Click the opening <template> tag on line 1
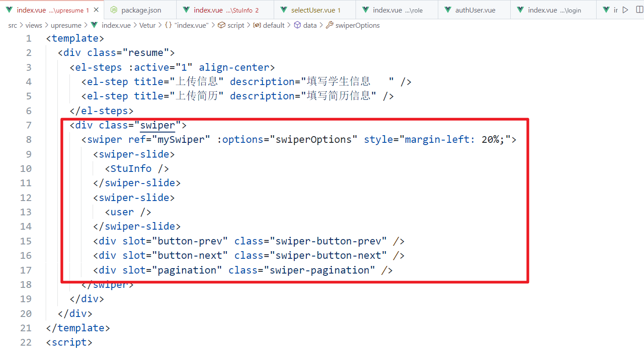This screenshot has width=644, height=351. 75,39
